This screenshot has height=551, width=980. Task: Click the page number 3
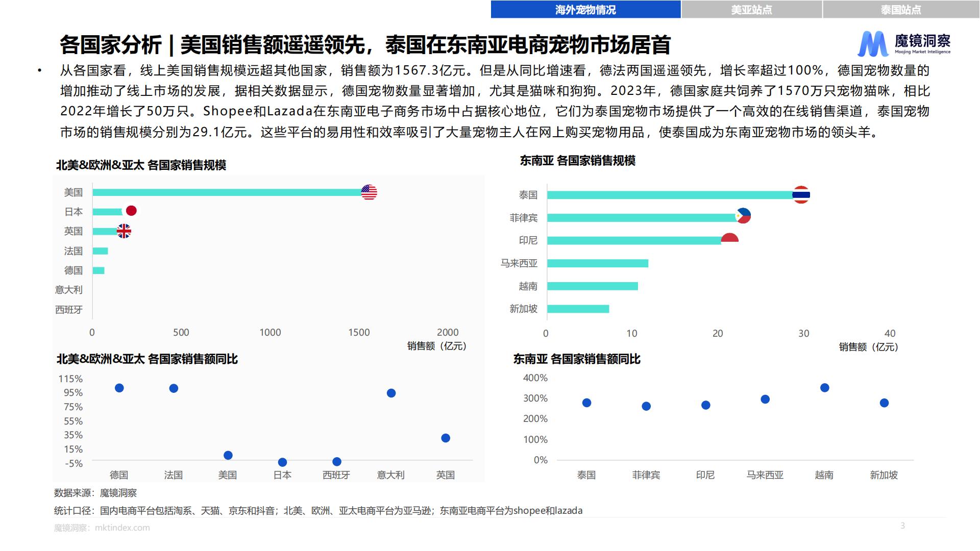902,525
